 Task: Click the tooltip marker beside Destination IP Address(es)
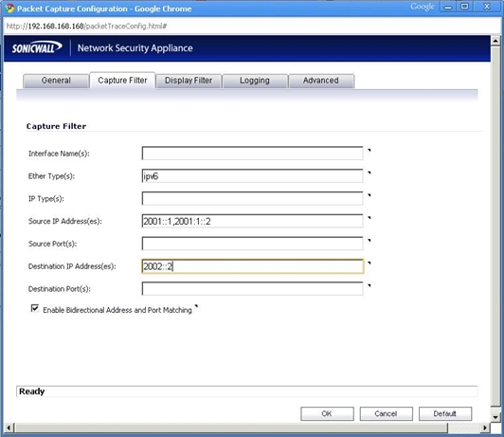pyautogui.click(x=369, y=263)
